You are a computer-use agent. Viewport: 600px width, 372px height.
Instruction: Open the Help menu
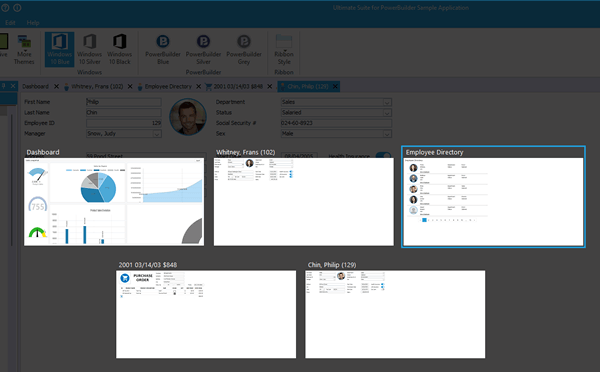click(x=33, y=23)
